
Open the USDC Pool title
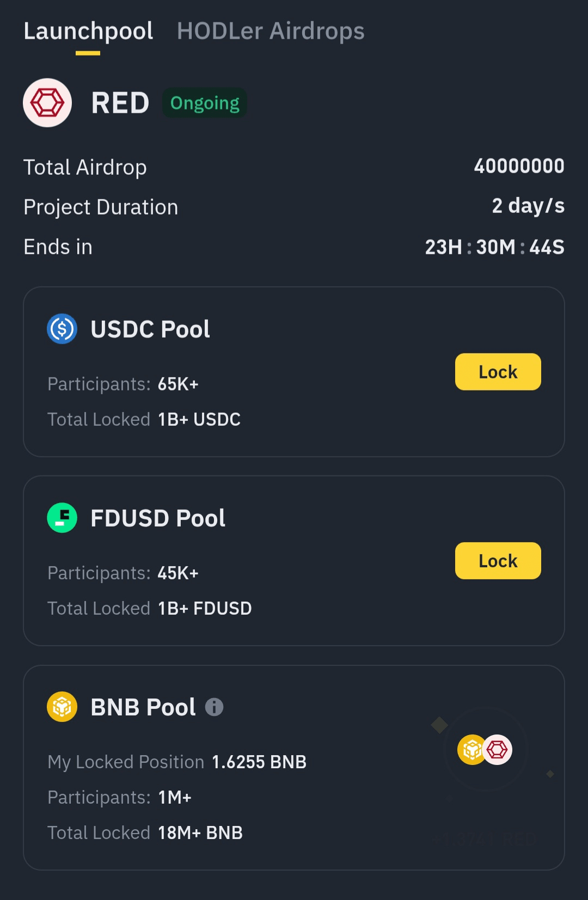click(150, 329)
